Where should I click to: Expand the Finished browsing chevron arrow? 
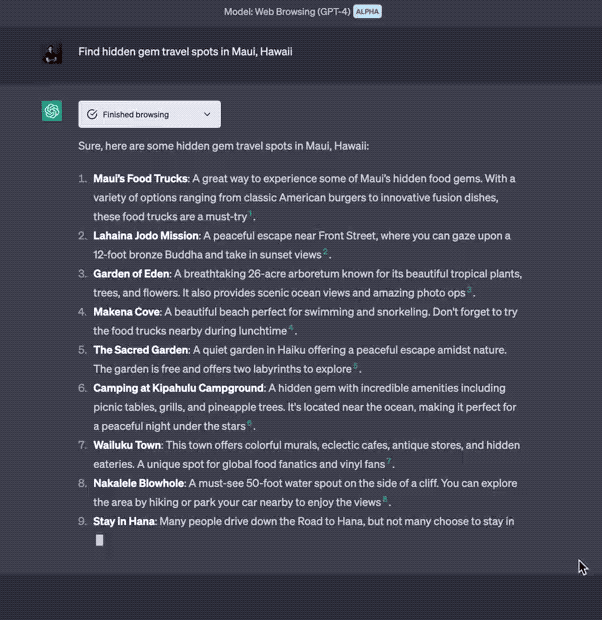pyautogui.click(x=207, y=115)
